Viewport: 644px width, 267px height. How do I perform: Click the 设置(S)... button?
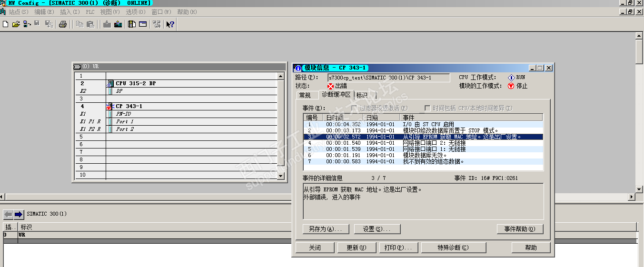coord(377,229)
